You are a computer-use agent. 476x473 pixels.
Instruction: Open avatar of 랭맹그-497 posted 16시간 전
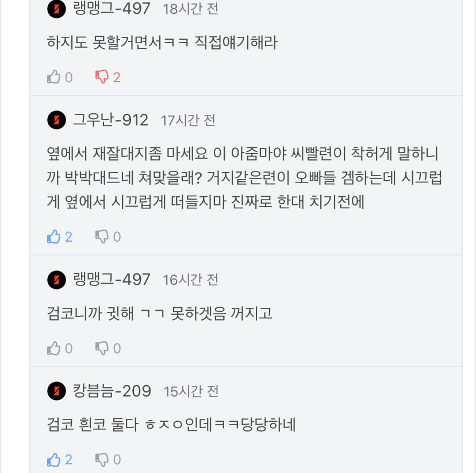click(x=56, y=280)
